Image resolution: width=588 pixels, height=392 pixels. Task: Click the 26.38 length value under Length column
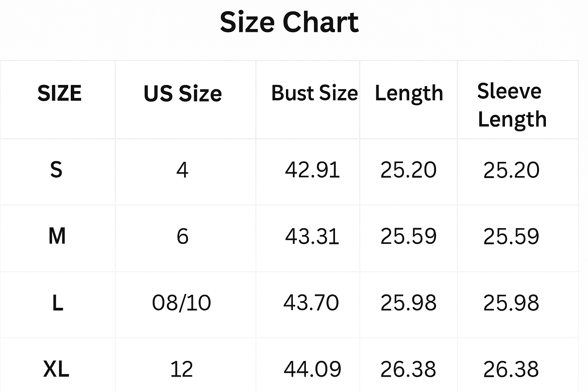408,369
